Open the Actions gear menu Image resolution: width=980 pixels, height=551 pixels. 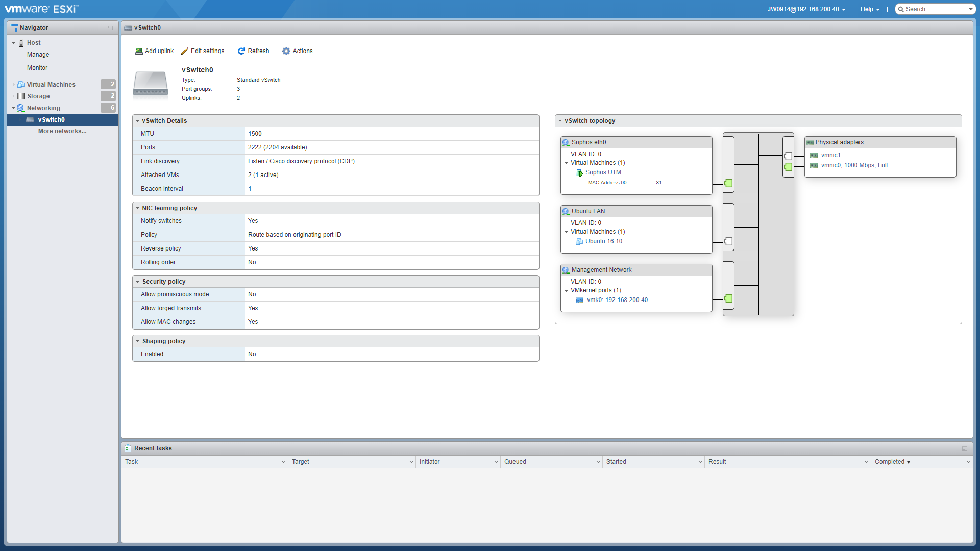(x=286, y=51)
